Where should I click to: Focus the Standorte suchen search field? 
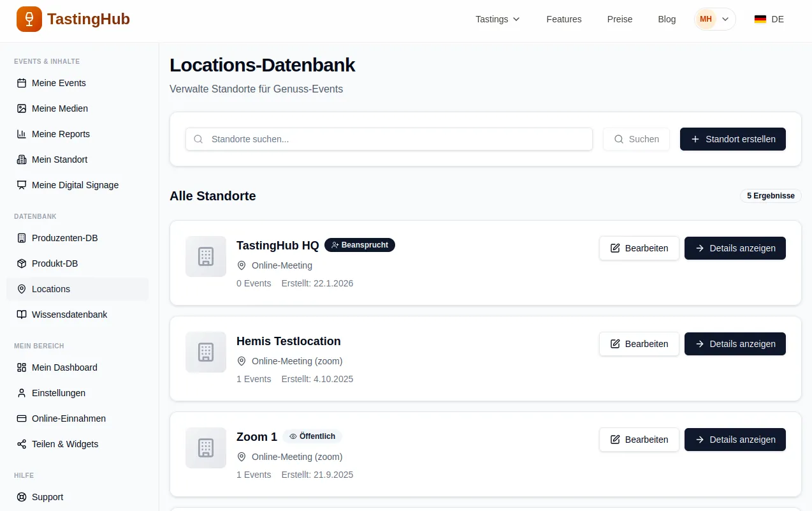pos(389,139)
